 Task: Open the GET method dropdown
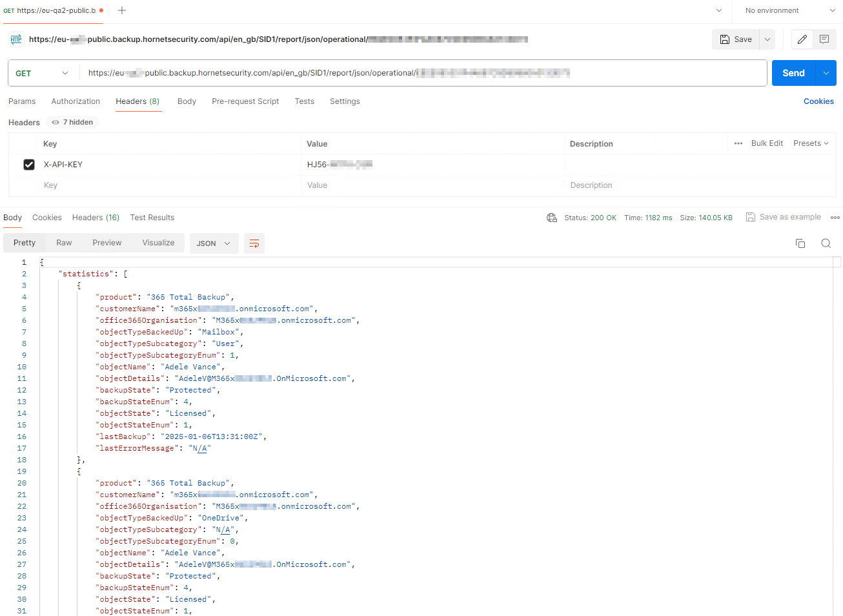[x=43, y=73]
